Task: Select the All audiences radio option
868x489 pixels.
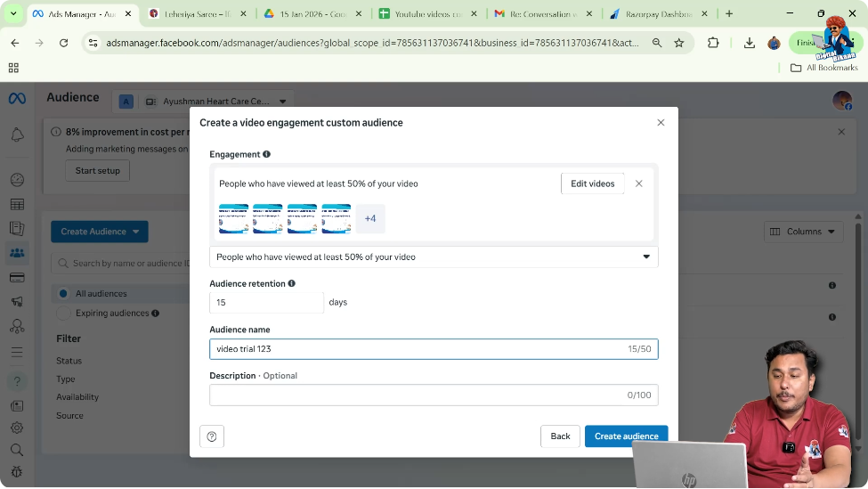Action: 63,294
